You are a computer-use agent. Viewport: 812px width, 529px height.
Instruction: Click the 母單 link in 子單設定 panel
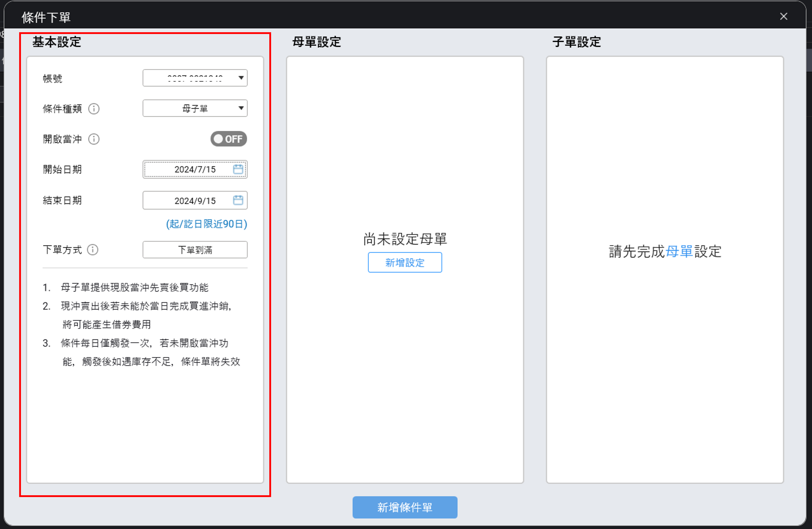pyautogui.click(x=679, y=252)
